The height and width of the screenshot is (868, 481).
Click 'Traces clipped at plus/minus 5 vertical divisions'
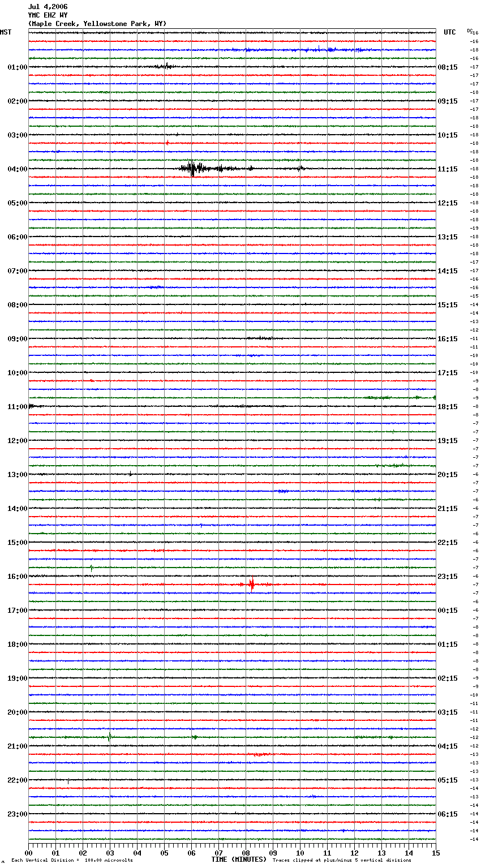tap(342, 861)
